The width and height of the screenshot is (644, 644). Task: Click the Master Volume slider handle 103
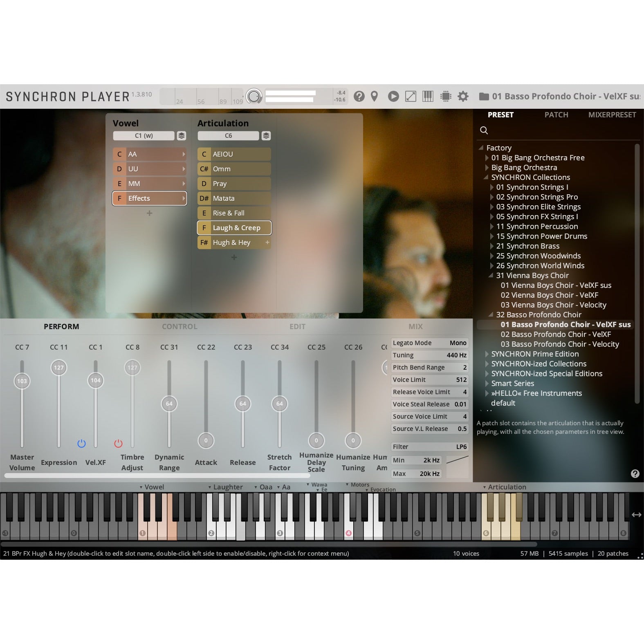[x=22, y=381]
